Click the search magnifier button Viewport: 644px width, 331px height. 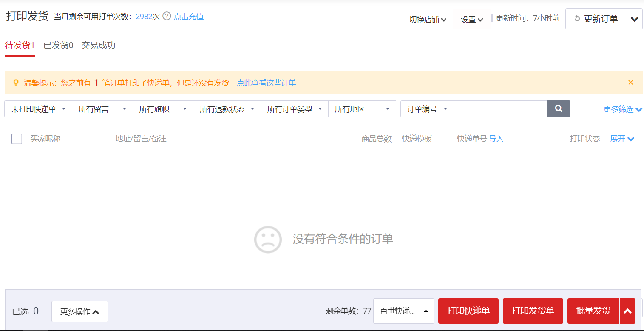[559, 109]
